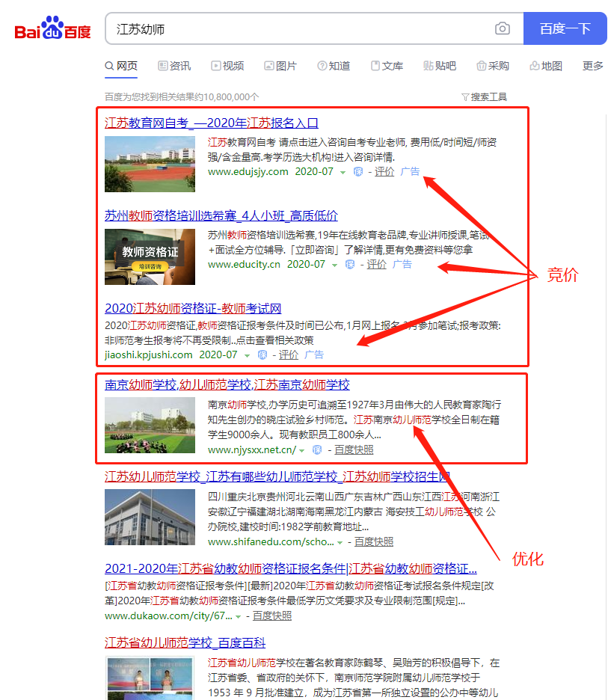The height and width of the screenshot is (700, 608).
Task: Click the www.njysxx.net.cn/ URL
Action: (252, 450)
